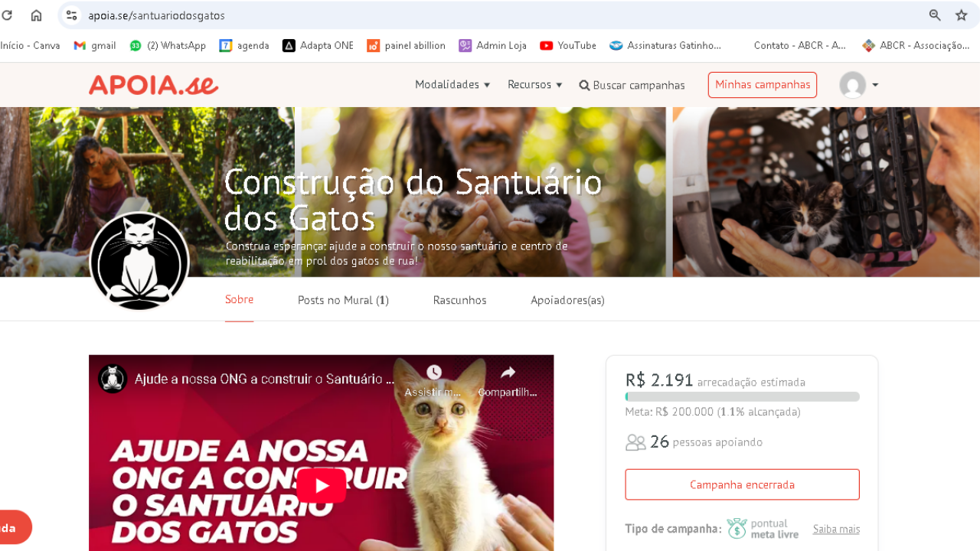Open the Apoiadores(as) tab
This screenshot has width=980, height=551.
[567, 300]
